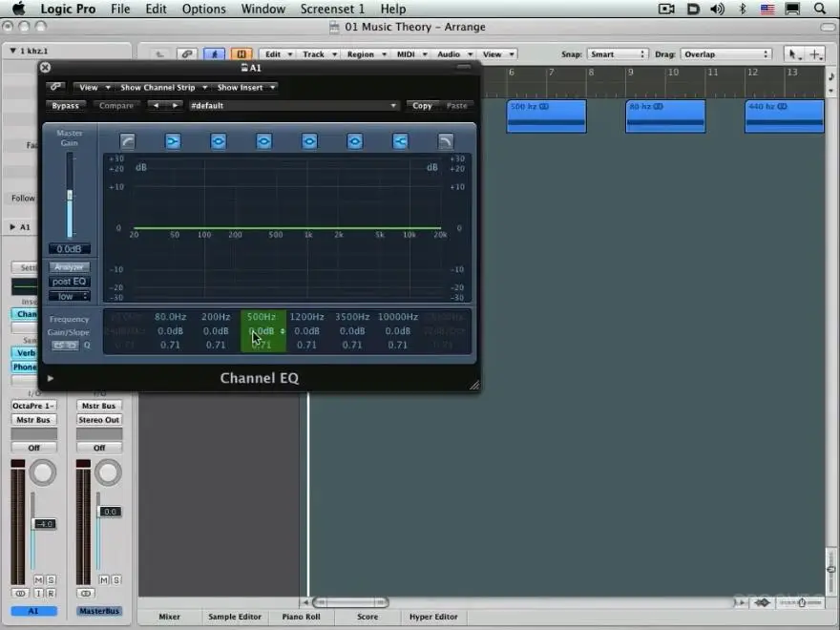Open the Snap Smart dropdown

[x=618, y=54]
